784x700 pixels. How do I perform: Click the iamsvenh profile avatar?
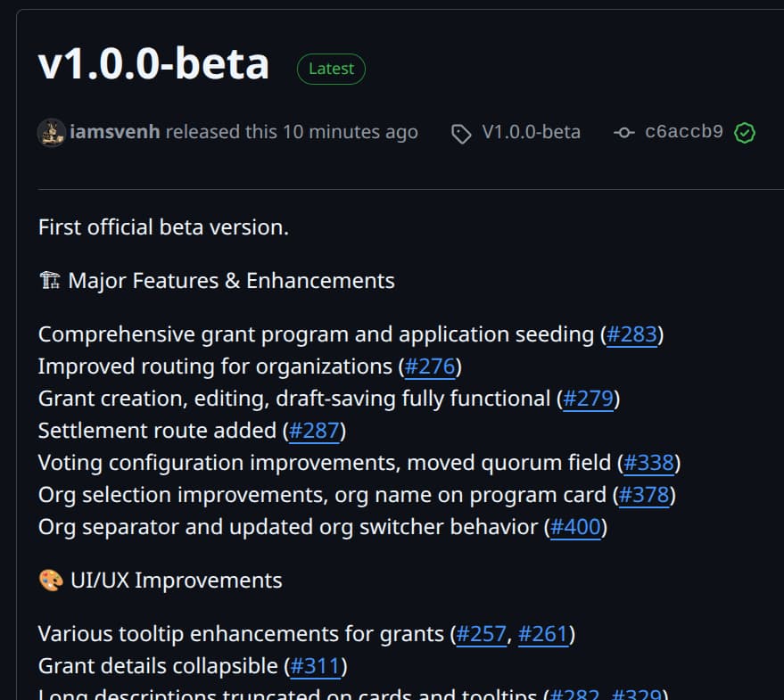tap(51, 133)
